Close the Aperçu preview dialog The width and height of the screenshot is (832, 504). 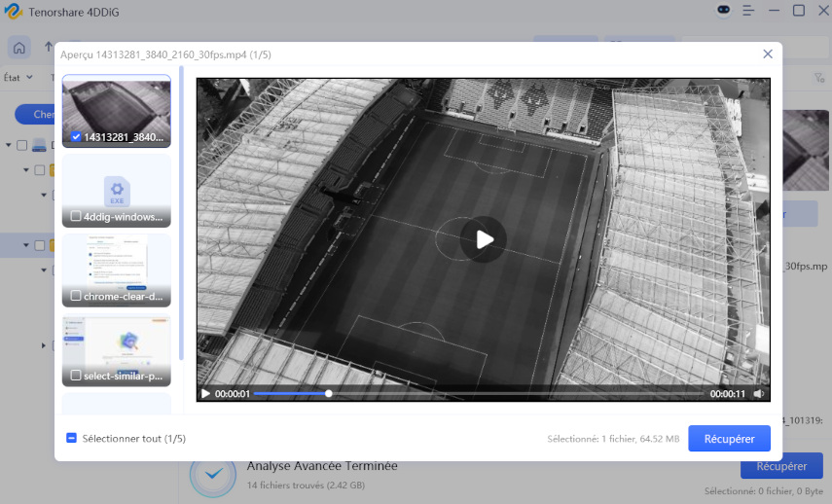click(x=768, y=54)
